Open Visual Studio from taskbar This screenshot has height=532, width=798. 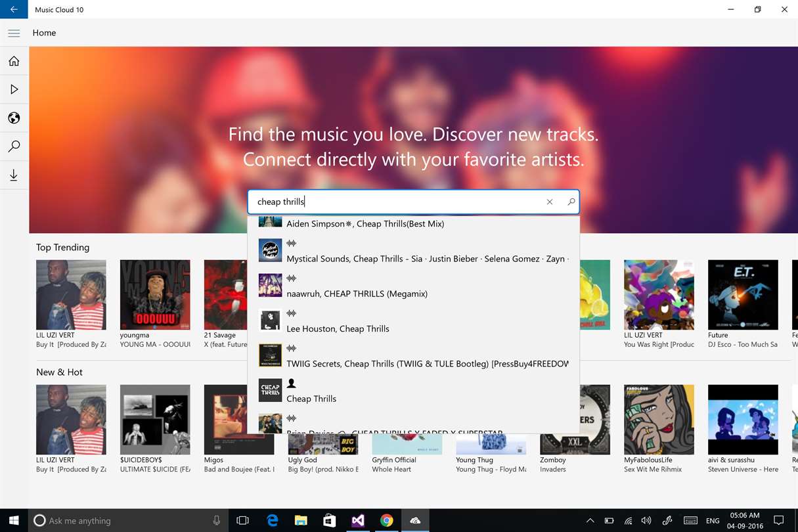pos(358,520)
